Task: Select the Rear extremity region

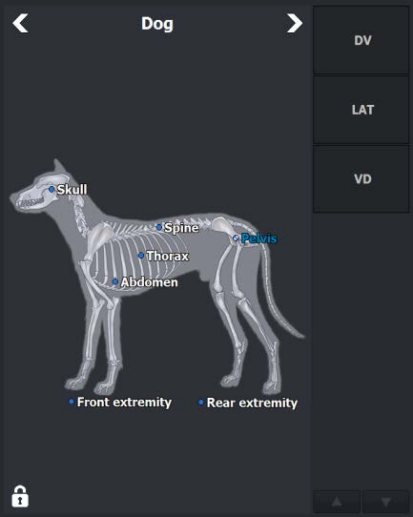Action: click(x=252, y=403)
